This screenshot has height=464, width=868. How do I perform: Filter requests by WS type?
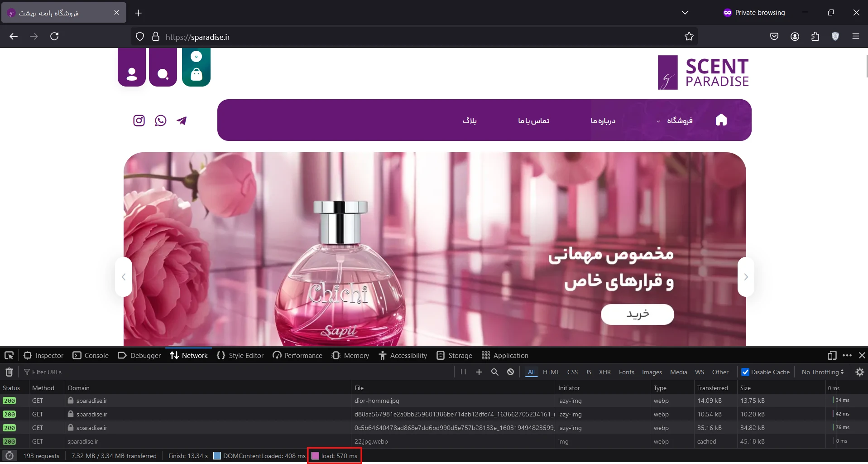click(700, 372)
